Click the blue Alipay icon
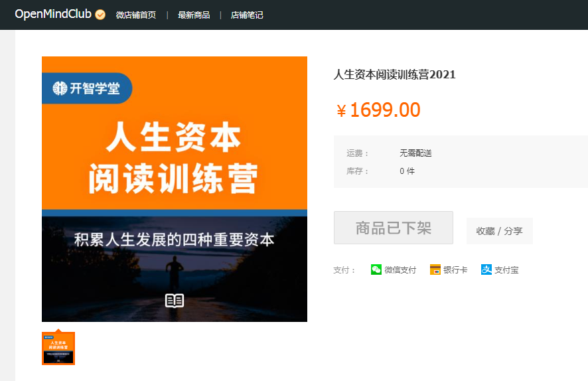The image size is (588, 381). pyautogui.click(x=486, y=269)
